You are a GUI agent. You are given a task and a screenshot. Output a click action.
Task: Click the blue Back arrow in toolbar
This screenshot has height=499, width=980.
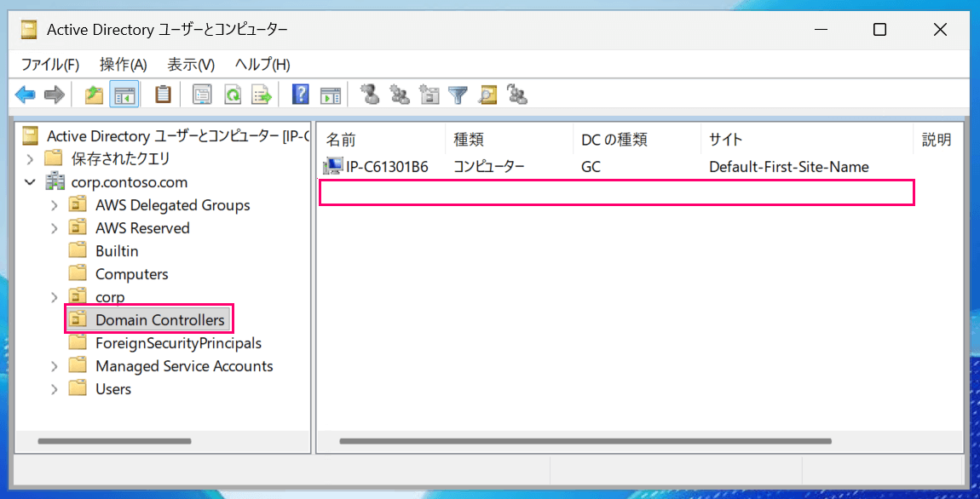(x=25, y=95)
